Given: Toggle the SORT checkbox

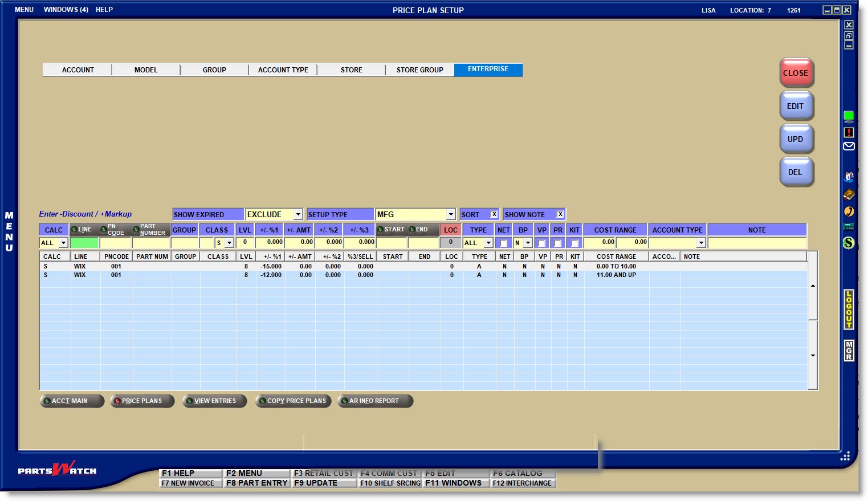Looking at the screenshot, I should pos(494,214).
